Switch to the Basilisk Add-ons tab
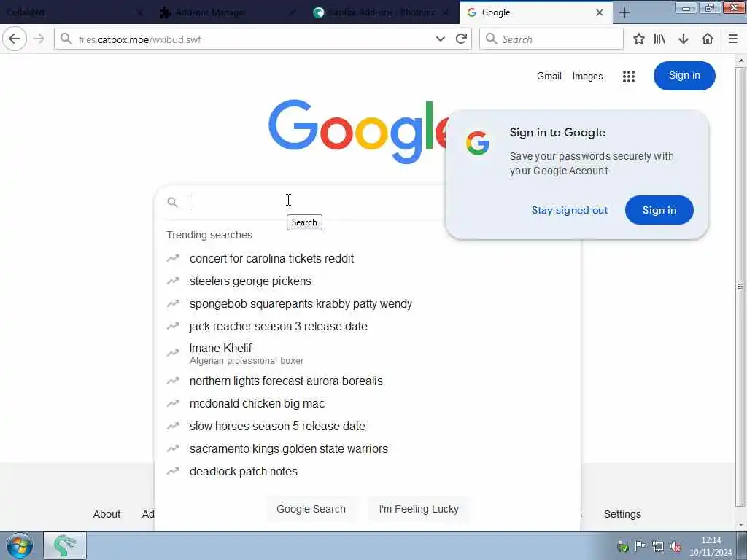 pos(381,12)
